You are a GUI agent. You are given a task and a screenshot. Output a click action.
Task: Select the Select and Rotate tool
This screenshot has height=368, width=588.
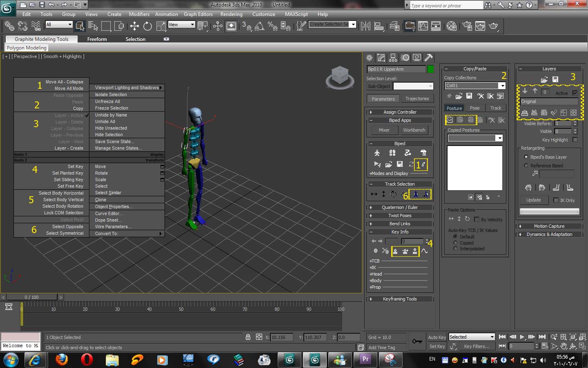(x=147, y=26)
